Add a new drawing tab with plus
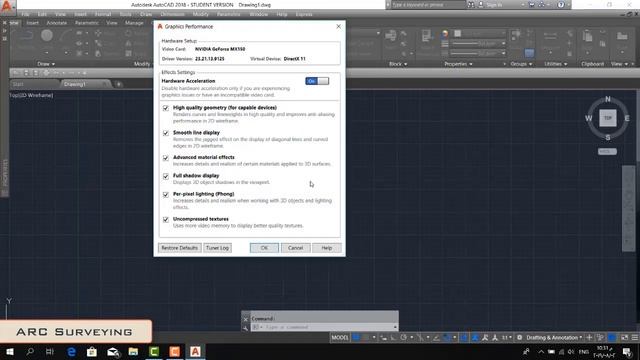This screenshot has height=360, width=640. click(x=119, y=84)
